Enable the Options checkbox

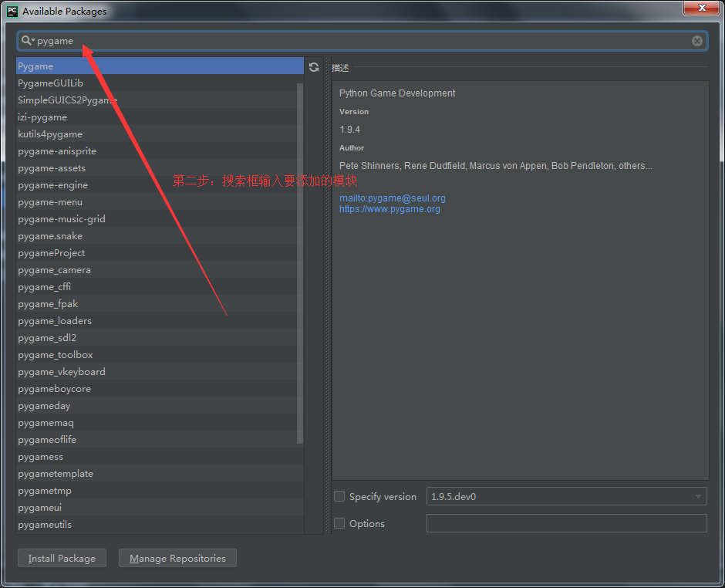click(x=339, y=523)
